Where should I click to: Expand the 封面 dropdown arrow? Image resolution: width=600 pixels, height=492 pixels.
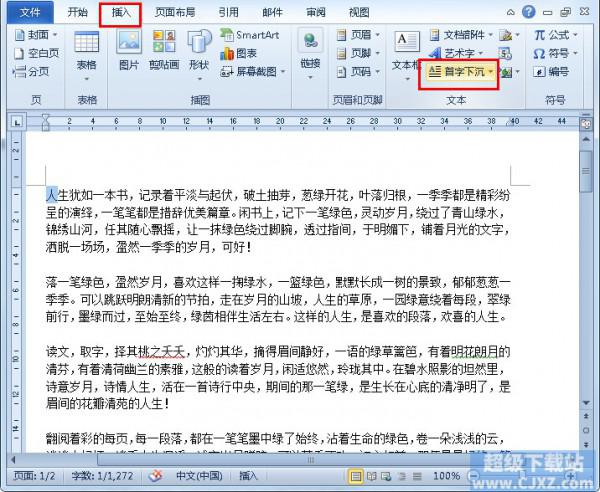click(55, 35)
